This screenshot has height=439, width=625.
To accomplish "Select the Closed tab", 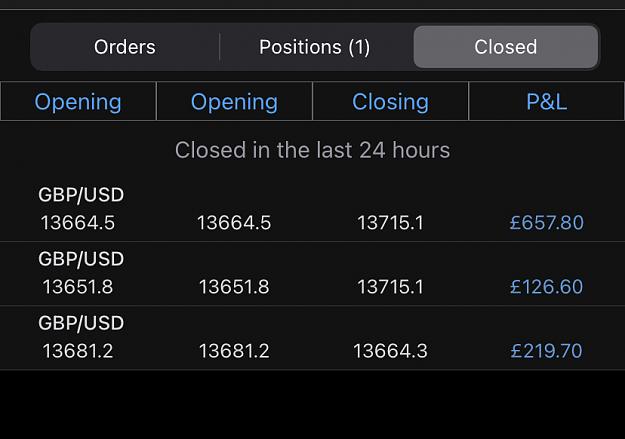I will point(505,47).
